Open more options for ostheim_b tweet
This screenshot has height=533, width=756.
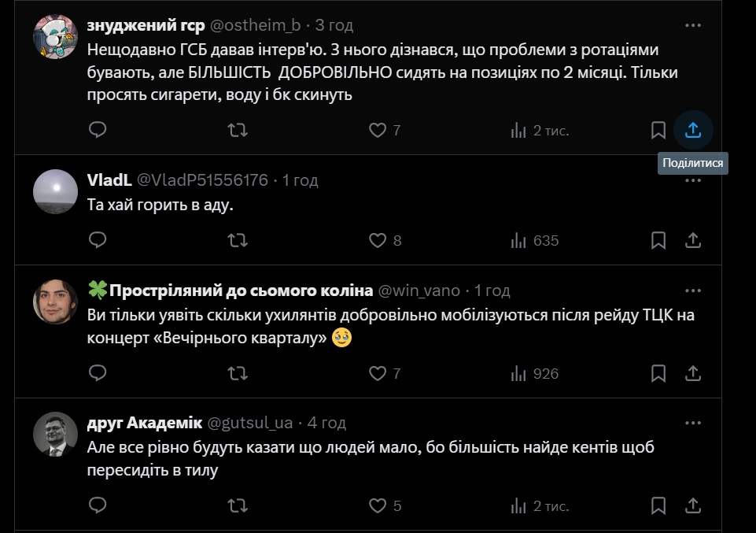coord(693,25)
